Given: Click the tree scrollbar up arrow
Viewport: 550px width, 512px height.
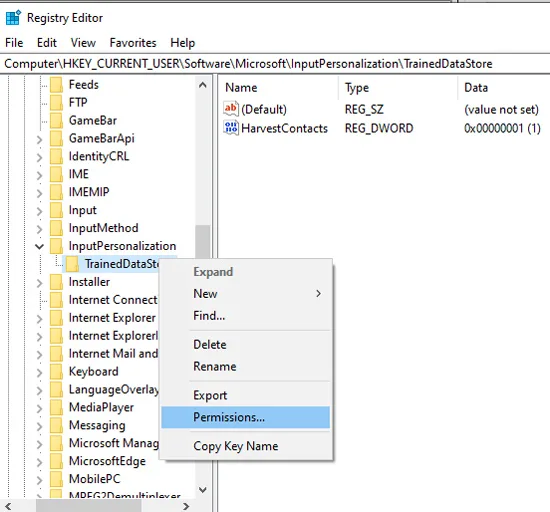Looking at the screenshot, I should pyautogui.click(x=203, y=85).
